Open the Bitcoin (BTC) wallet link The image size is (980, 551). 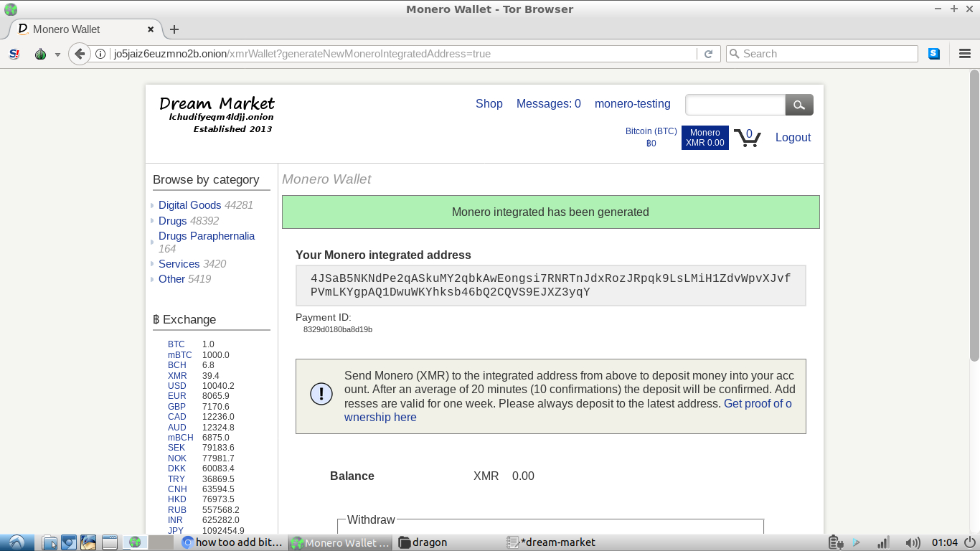[651, 137]
